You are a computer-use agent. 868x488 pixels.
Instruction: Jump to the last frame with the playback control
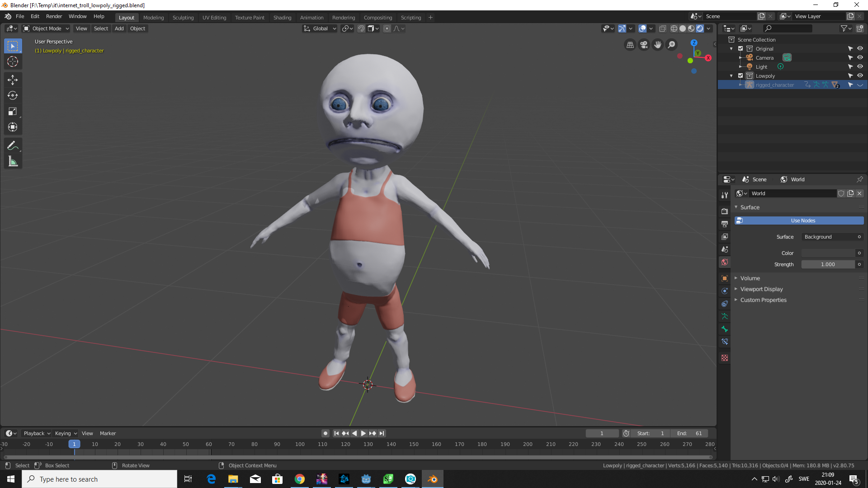(382, 433)
